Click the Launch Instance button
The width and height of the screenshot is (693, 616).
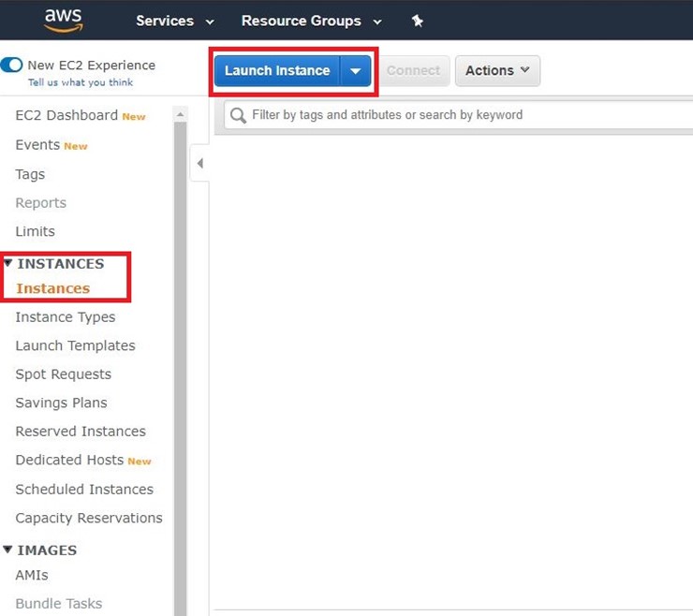tap(277, 71)
